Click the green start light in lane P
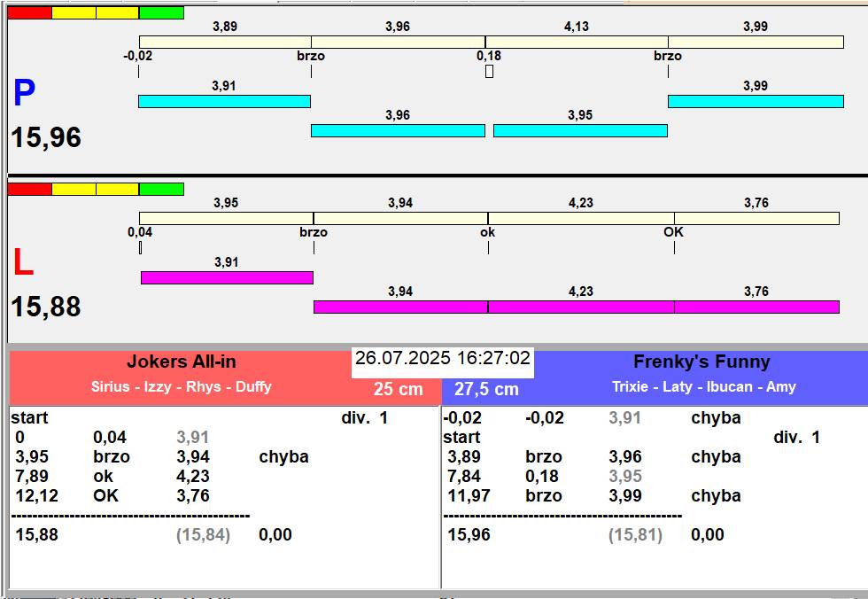Image resolution: width=868 pixels, height=599 pixels. pyautogui.click(x=161, y=12)
